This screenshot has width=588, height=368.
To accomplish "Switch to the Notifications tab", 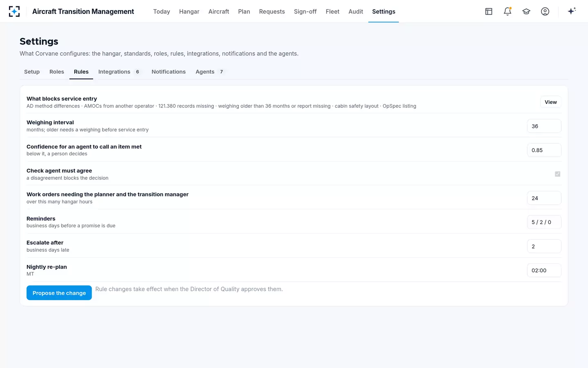I will 169,72.
